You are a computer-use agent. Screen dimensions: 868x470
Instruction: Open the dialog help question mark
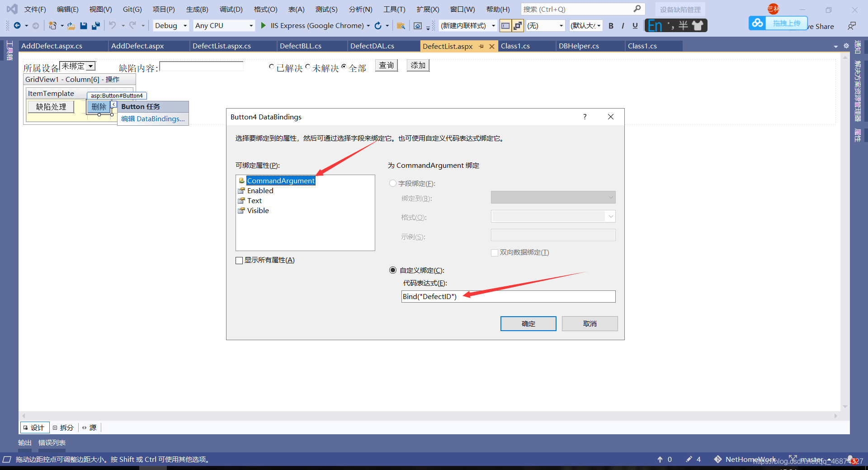pyautogui.click(x=585, y=117)
